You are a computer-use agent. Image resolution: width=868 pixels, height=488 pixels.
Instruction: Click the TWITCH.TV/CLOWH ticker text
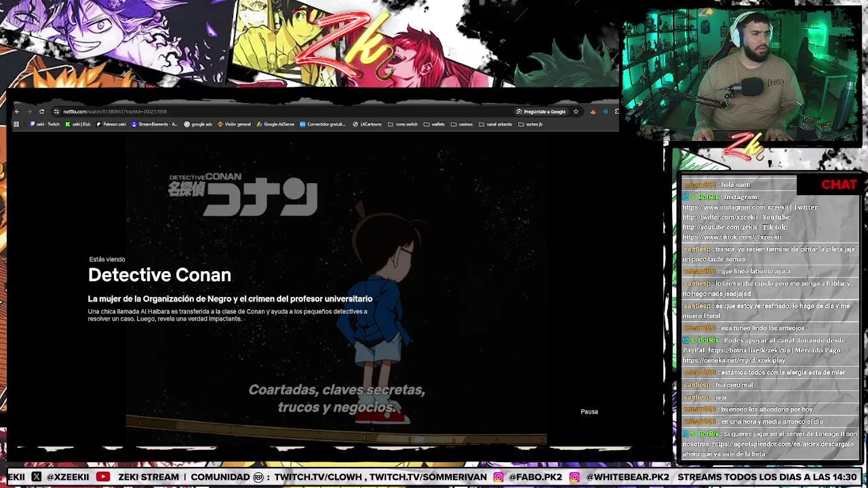click(x=318, y=477)
